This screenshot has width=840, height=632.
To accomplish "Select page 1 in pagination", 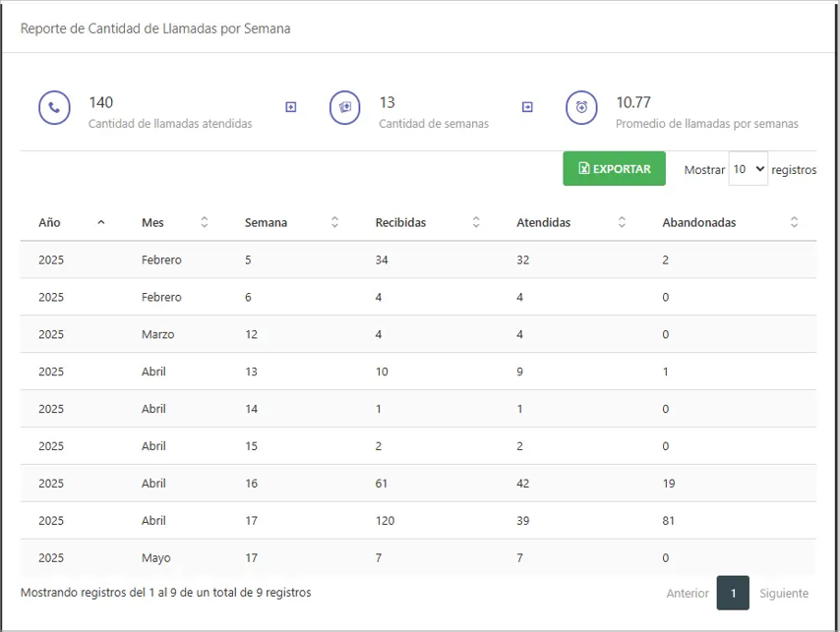I will coord(733,593).
